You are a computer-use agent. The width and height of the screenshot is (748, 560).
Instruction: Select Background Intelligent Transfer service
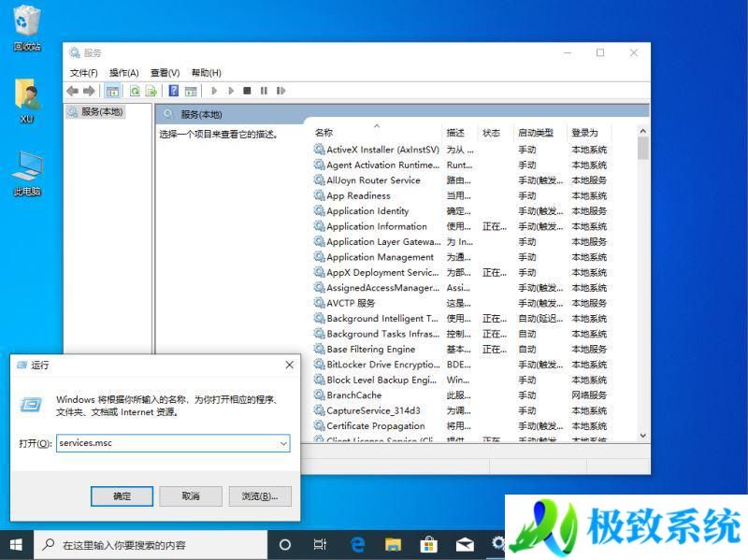[x=460, y=319]
